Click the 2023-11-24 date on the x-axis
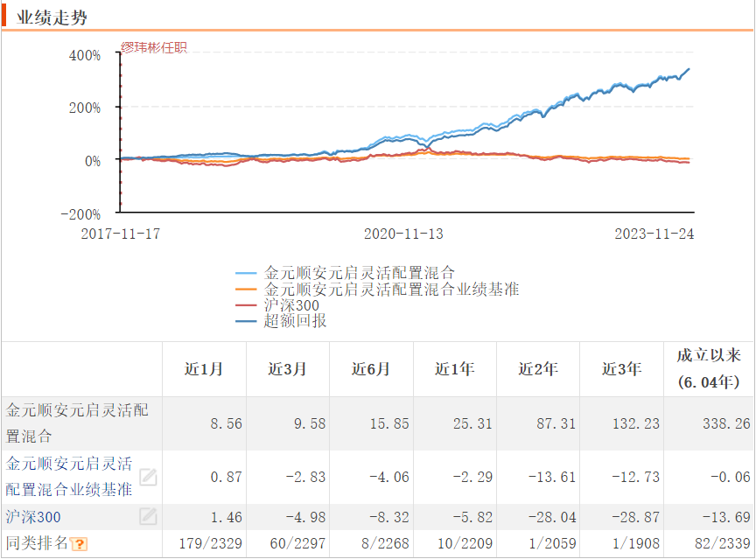This screenshot has width=756, height=559. pyautogui.click(x=654, y=234)
